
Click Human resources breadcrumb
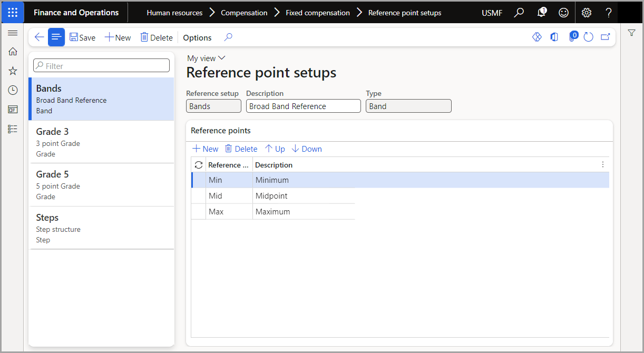[174, 13]
